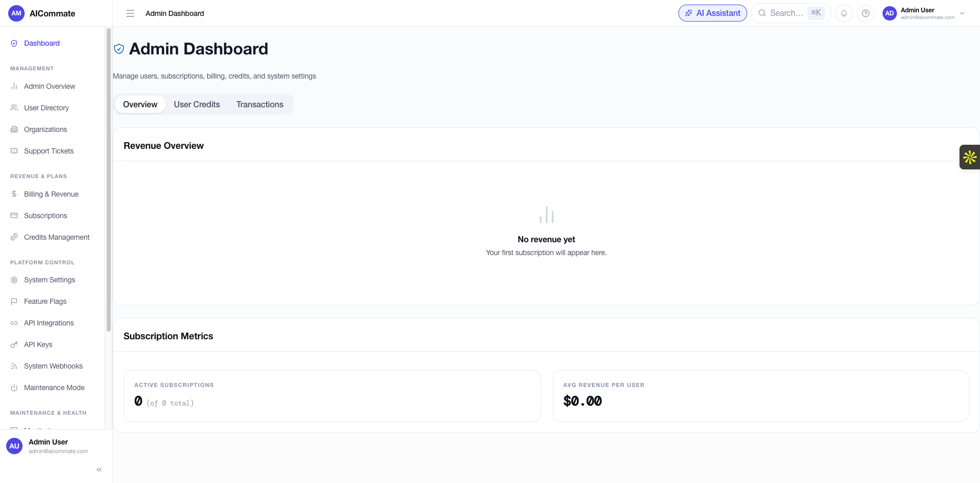Open Support Tickets
Viewport: 980px width, 483px height.
tap(52, 151)
